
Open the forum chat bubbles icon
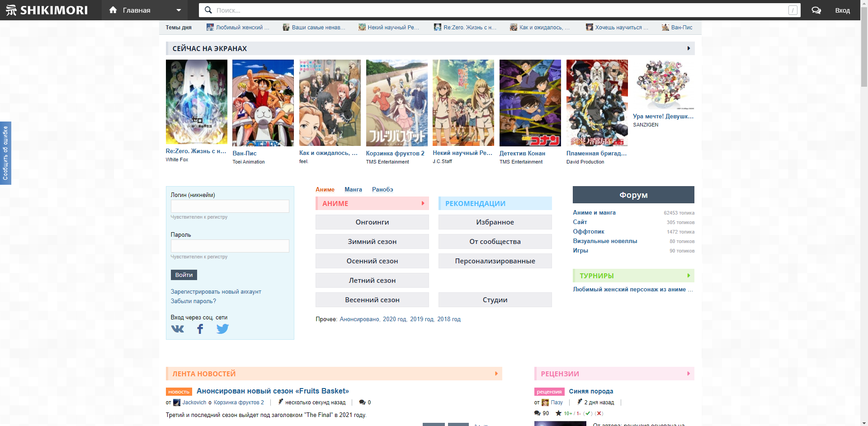[x=816, y=10]
